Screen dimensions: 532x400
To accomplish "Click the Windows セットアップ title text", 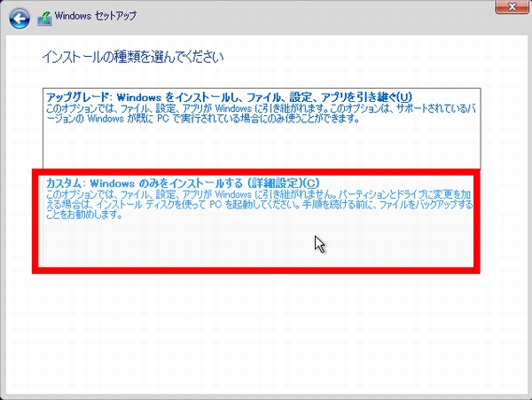I will [x=96, y=16].
